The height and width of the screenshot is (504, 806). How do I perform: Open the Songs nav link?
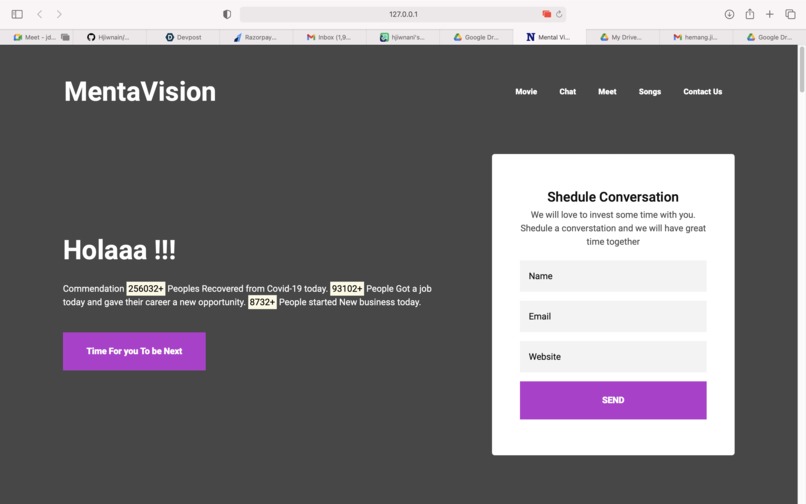[x=650, y=92]
